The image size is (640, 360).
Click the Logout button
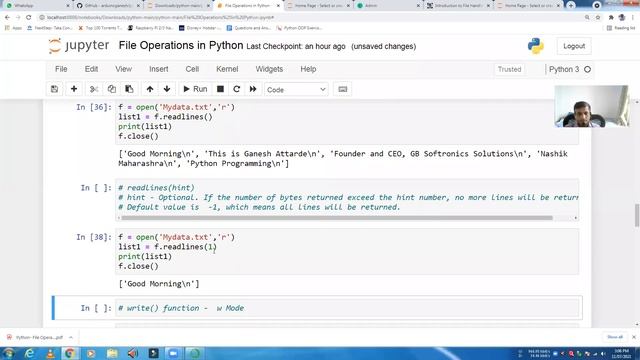pyautogui.click(x=574, y=46)
